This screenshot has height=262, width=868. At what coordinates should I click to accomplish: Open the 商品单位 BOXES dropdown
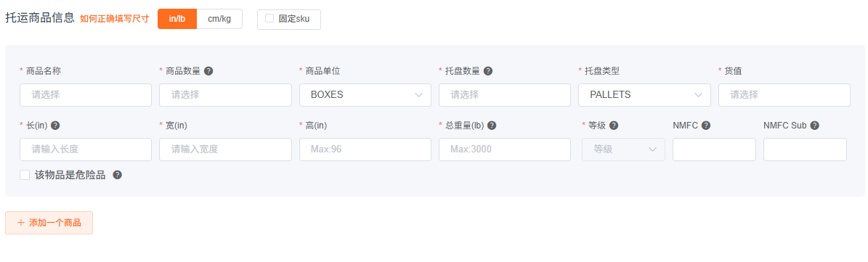point(365,95)
